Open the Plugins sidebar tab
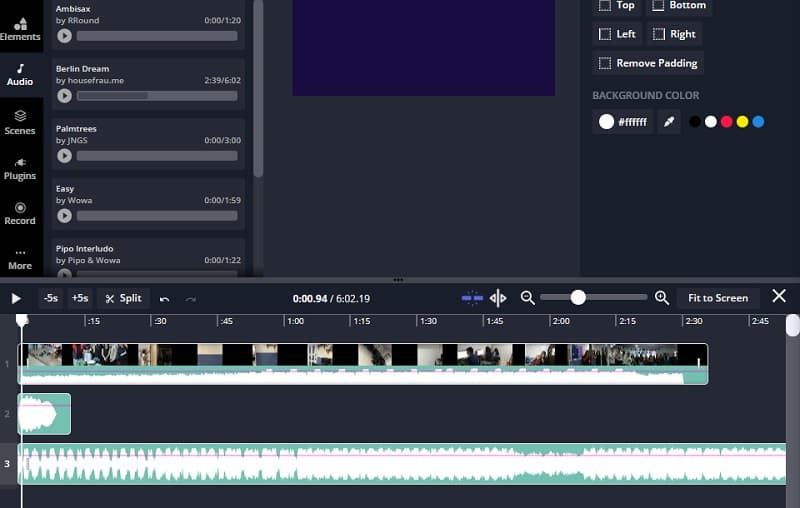Screen dimensions: 800x508 coord(20,167)
